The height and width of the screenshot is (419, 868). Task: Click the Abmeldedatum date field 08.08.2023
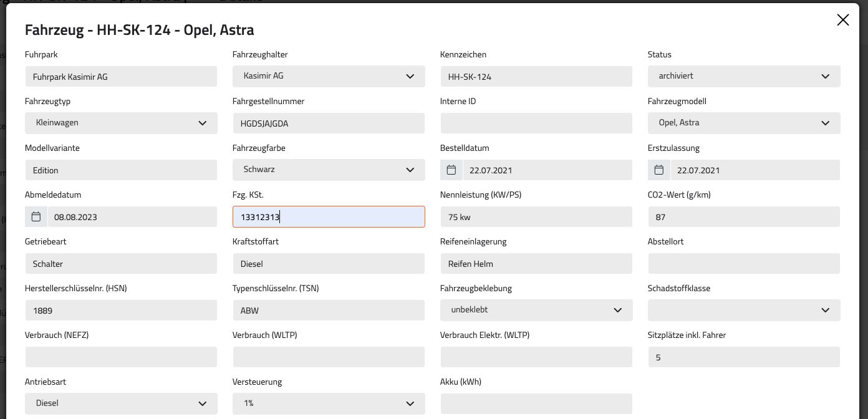tap(132, 217)
